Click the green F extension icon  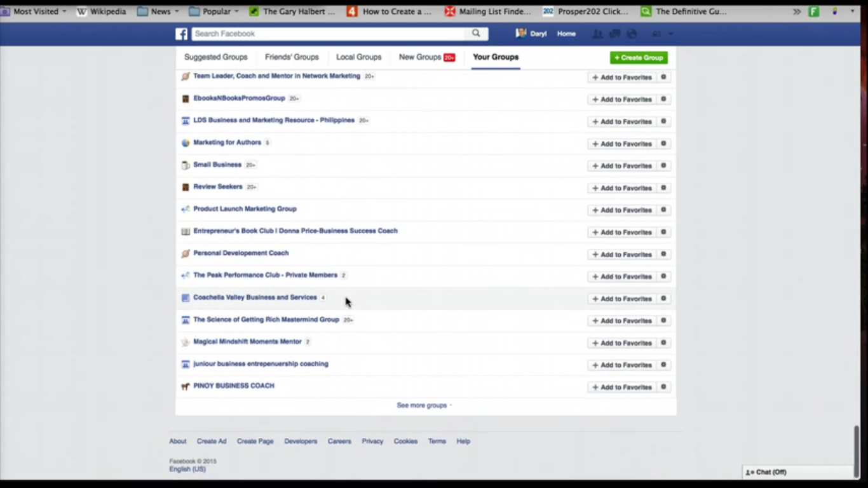pyautogui.click(x=813, y=11)
